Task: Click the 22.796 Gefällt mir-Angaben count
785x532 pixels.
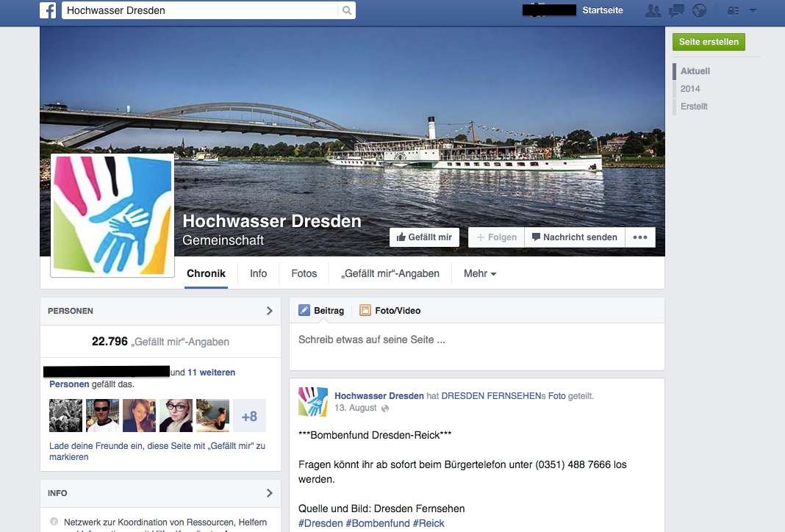Action: coord(160,342)
